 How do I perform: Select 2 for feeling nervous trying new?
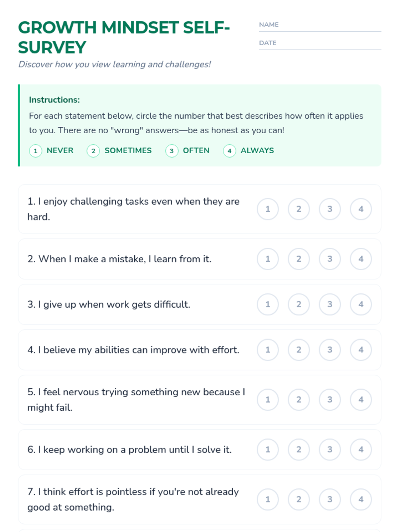click(x=299, y=400)
